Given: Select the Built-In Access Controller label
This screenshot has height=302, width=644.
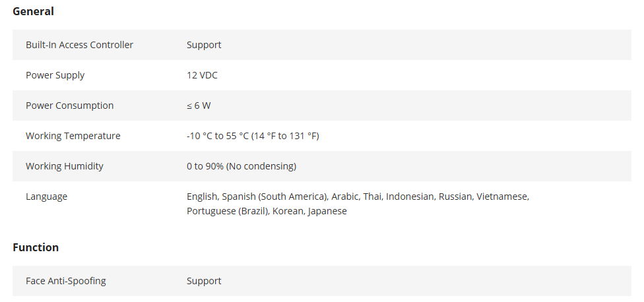Looking at the screenshot, I should click(79, 45).
